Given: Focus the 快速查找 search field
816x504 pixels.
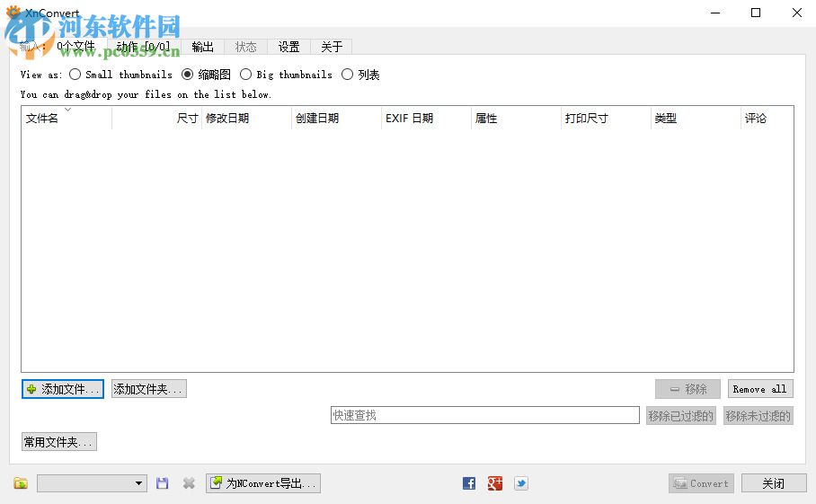Looking at the screenshot, I should (x=485, y=415).
